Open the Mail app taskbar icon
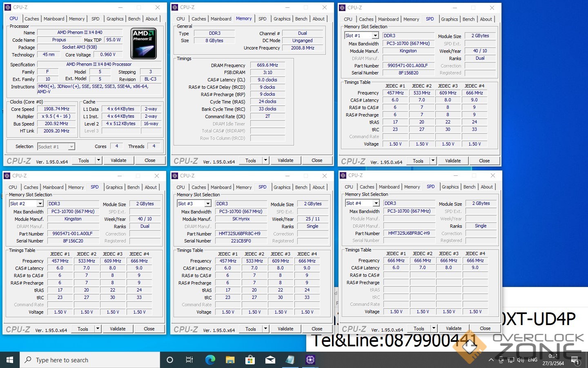The height and width of the screenshot is (368, 588). [270, 360]
